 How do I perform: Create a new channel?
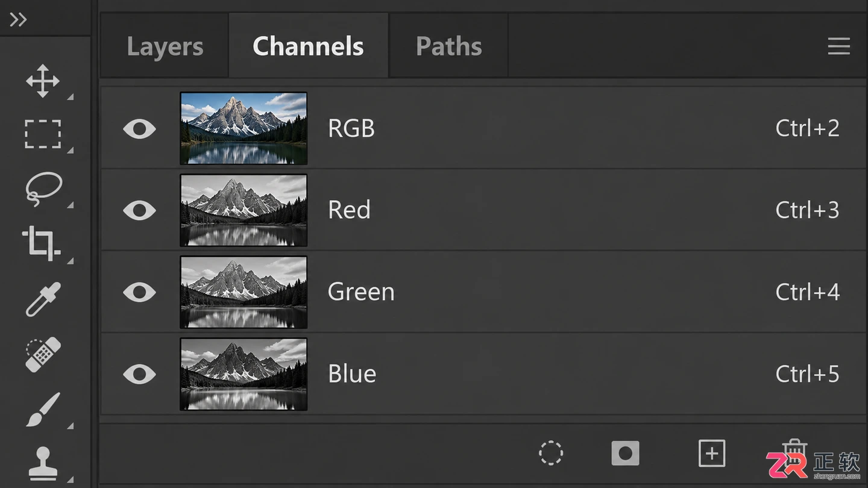pos(712,453)
